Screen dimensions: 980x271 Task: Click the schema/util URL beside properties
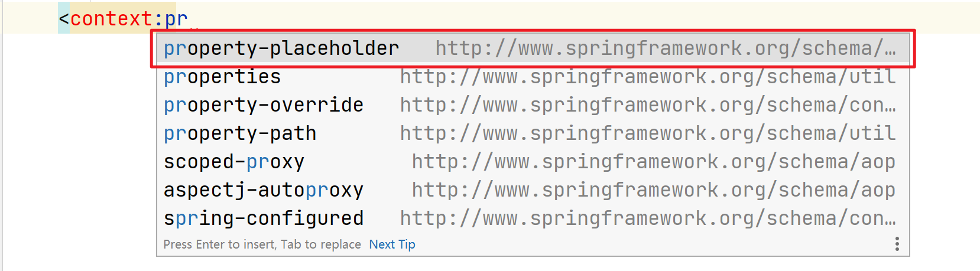[648, 77]
